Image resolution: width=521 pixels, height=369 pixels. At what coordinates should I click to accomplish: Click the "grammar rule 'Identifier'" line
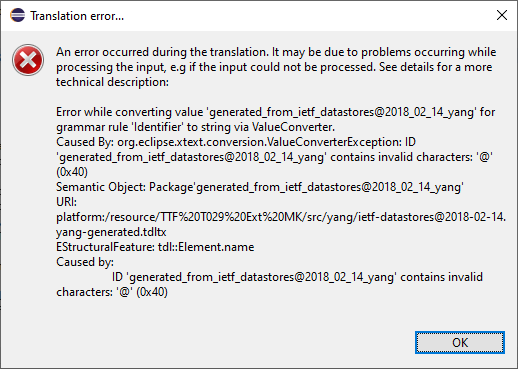(x=195, y=127)
